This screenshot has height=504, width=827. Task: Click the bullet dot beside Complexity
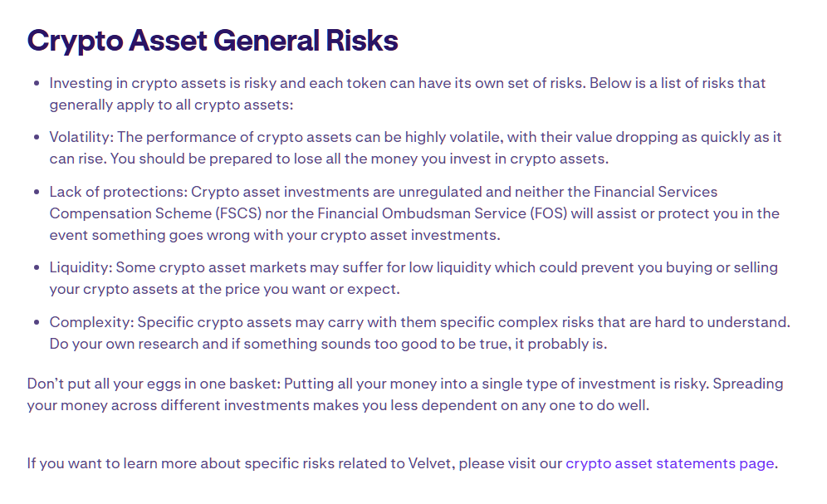click(x=36, y=323)
